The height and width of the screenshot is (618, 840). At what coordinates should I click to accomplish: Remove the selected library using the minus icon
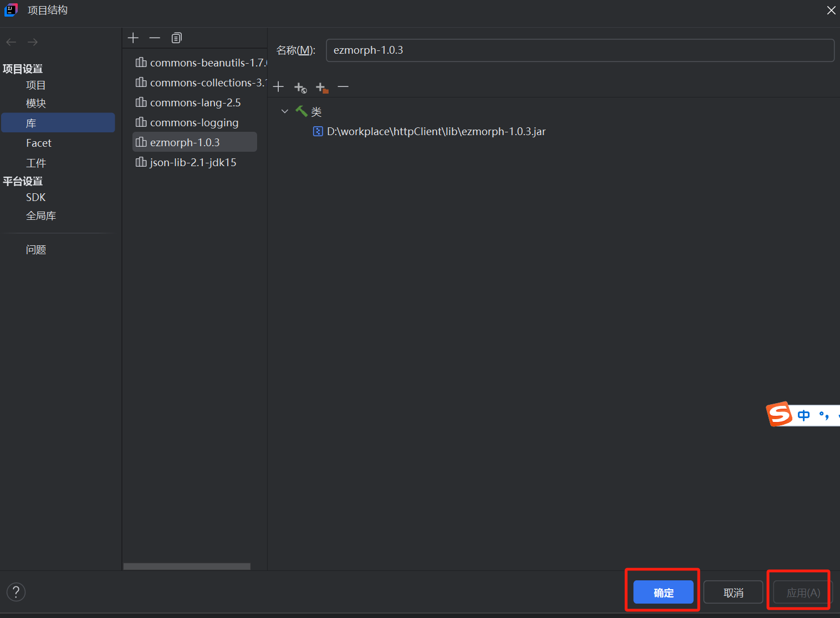point(155,38)
